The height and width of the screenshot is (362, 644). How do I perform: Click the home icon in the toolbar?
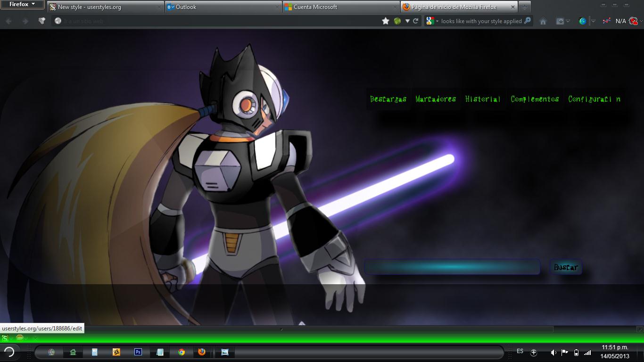pos(544,21)
